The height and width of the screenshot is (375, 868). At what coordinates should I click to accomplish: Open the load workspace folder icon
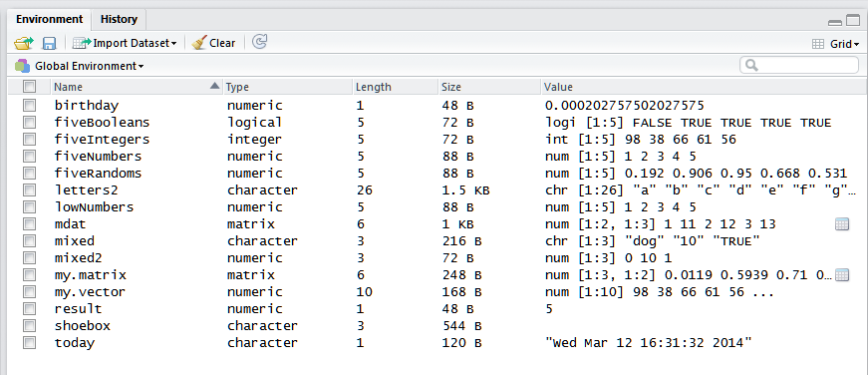point(24,43)
